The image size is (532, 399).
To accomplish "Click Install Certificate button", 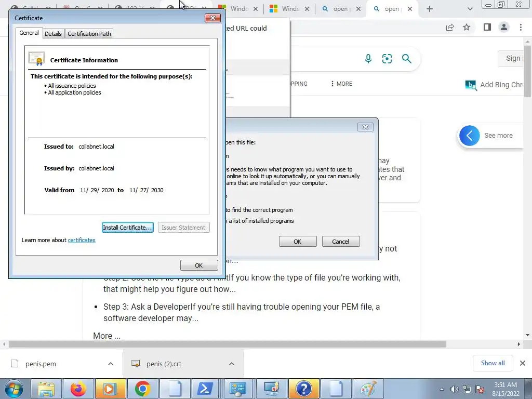I will (x=128, y=228).
